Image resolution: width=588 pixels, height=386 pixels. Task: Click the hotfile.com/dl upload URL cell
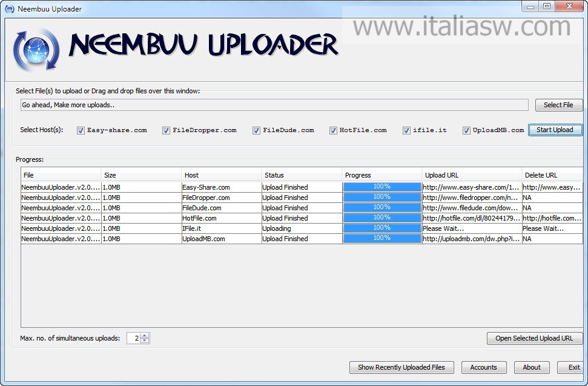click(x=472, y=218)
